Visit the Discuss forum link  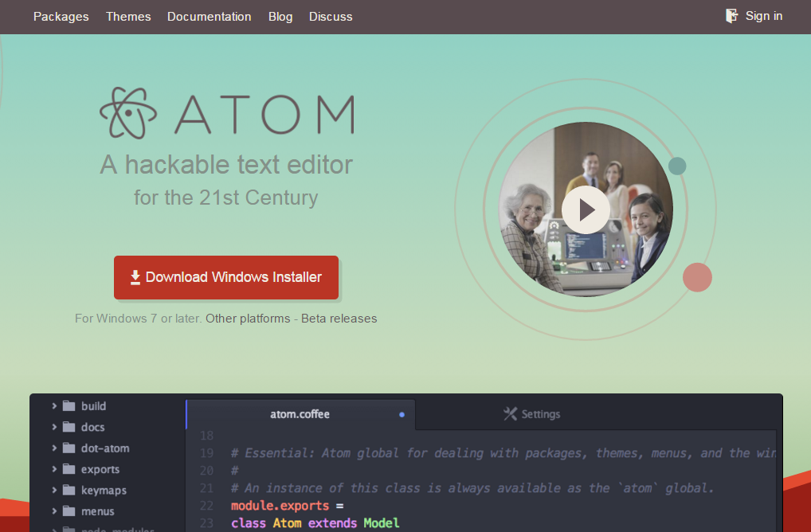click(331, 17)
